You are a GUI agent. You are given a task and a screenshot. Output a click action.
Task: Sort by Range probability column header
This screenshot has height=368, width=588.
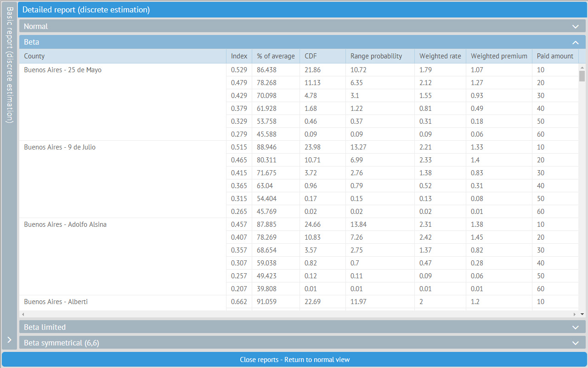380,56
